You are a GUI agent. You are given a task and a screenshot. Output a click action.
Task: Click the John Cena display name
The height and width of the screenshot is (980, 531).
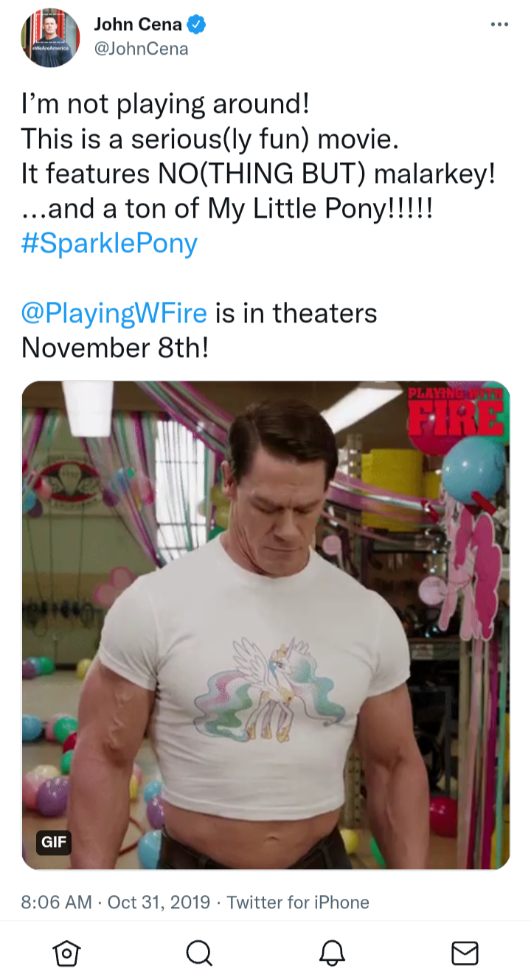pos(138,25)
